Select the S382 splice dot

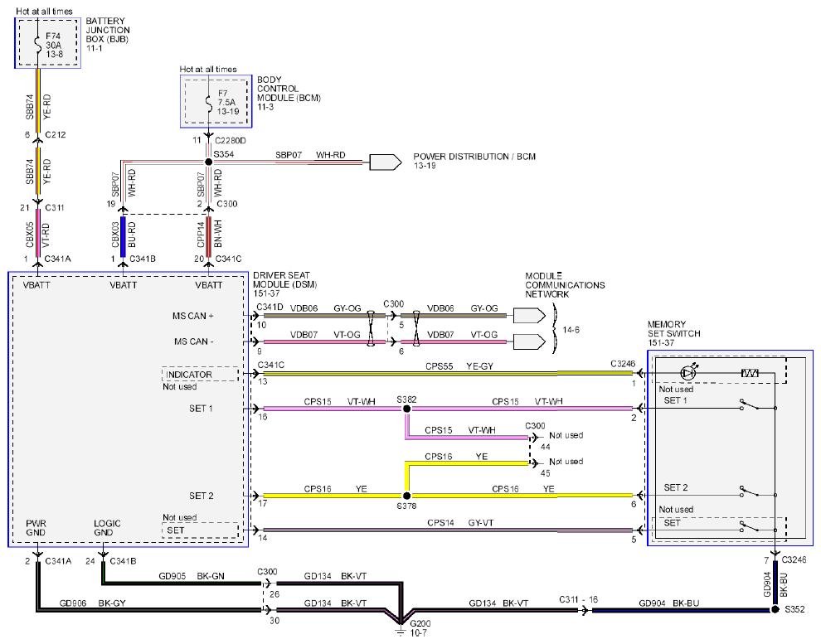pyautogui.click(x=406, y=408)
